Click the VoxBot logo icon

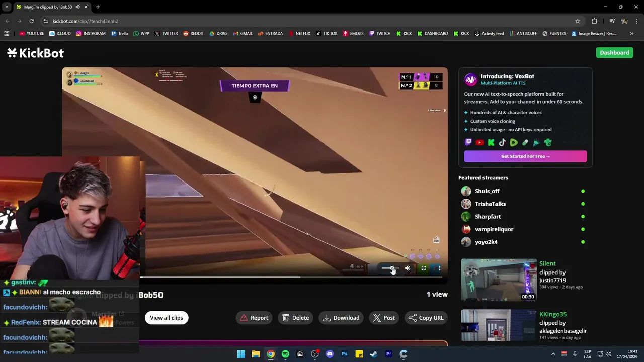pyautogui.click(x=470, y=80)
